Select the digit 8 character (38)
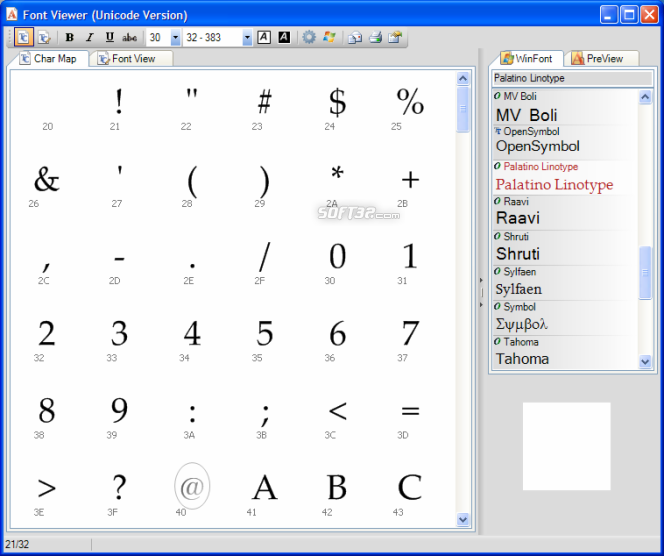Screen dimensions: 664x556 point(47,410)
